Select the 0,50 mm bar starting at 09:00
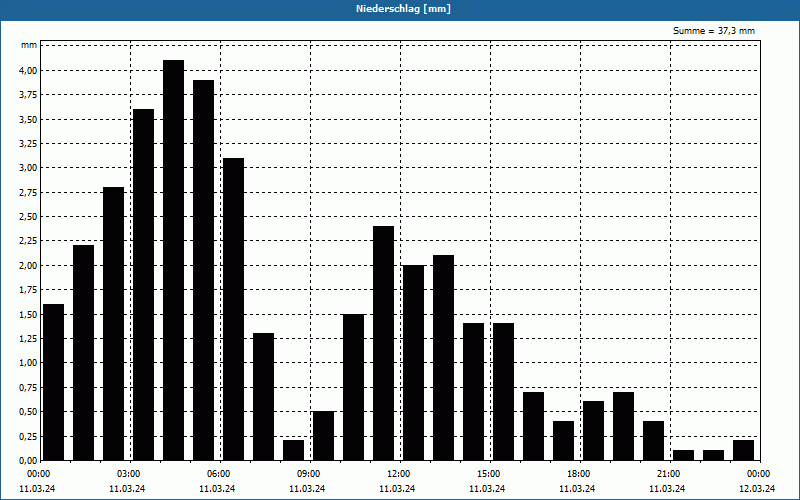The height and width of the screenshot is (500, 800). pyautogui.click(x=323, y=436)
